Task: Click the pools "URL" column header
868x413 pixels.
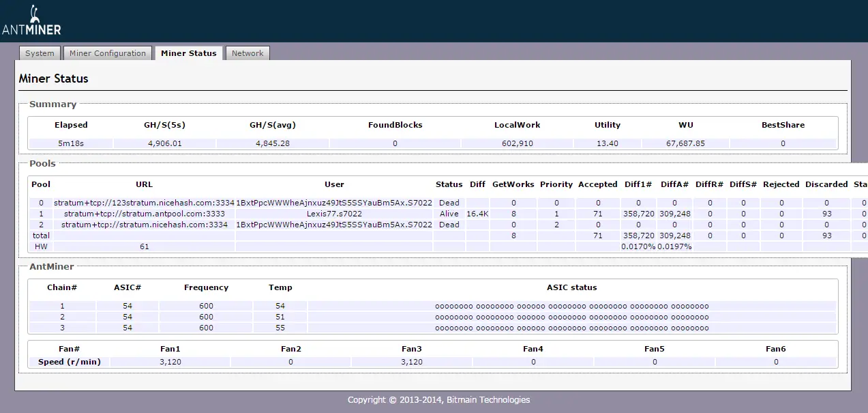Action: point(145,184)
